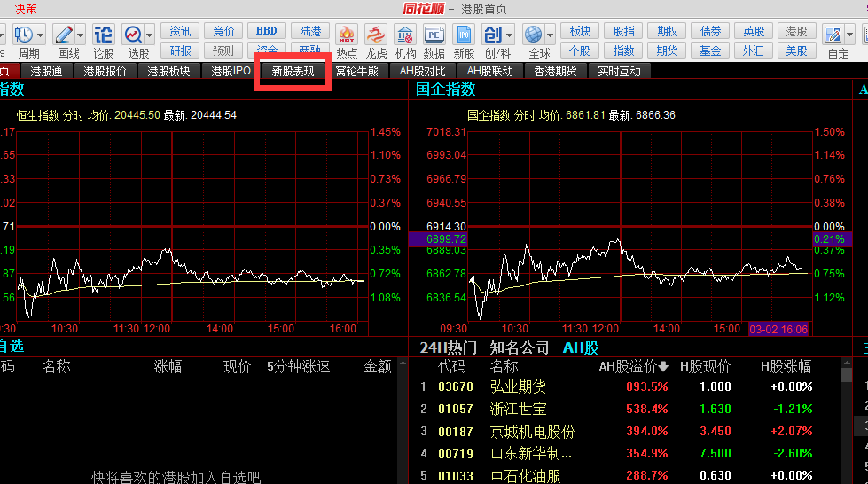Expand the 全球 dropdown arrow
The height and width of the screenshot is (484, 868).
pyautogui.click(x=551, y=35)
